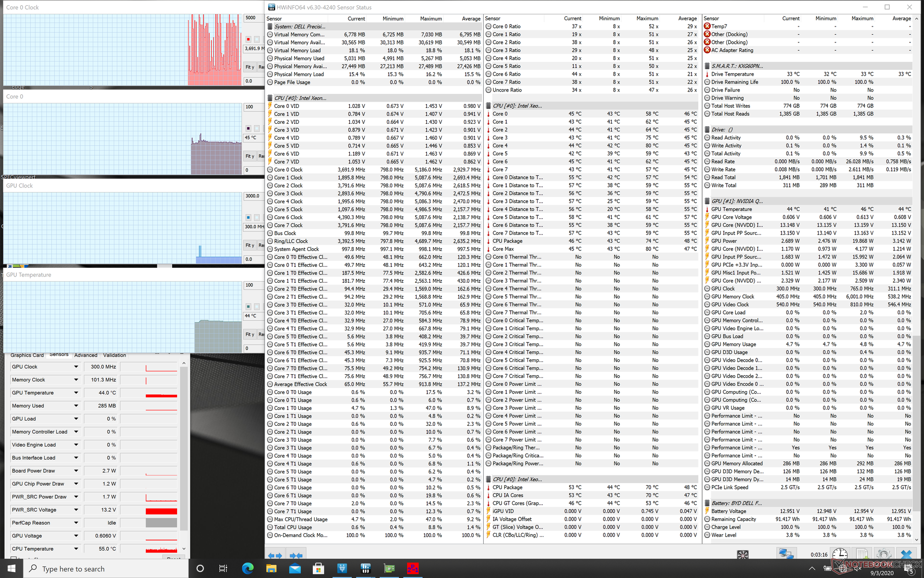
Task: Click the 3000.0 max field in GPU Clock graph
Action: pos(254,196)
